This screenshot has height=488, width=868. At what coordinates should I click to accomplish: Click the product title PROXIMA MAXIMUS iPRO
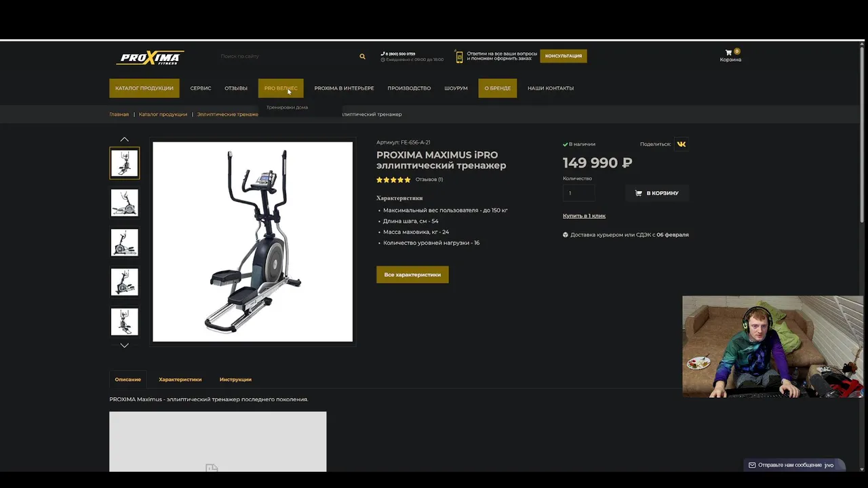pyautogui.click(x=441, y=160)
